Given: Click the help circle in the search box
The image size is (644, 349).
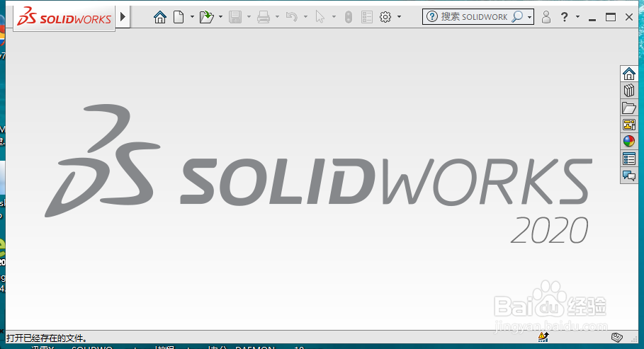Looking at the screenshot, I should pos(432,17).
